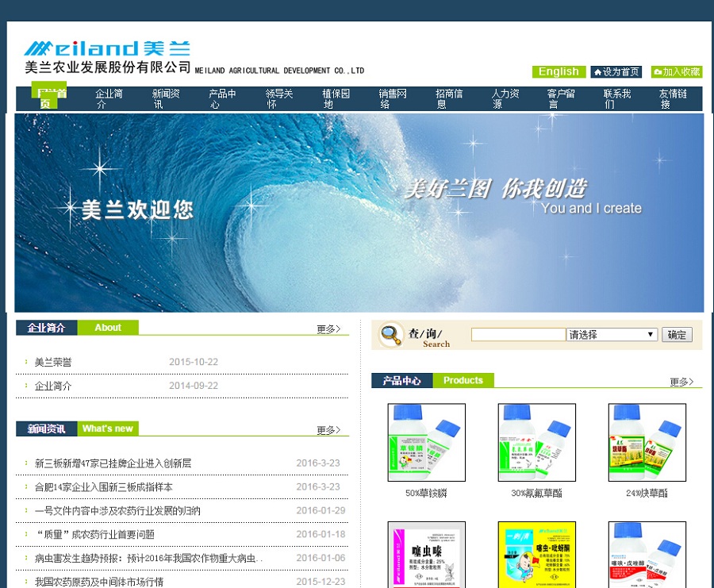Open news 一号文件内容中涉及农药行业发展的归纳
The height and width of the screenshot is (588, 714).
(x=117, y=510)
